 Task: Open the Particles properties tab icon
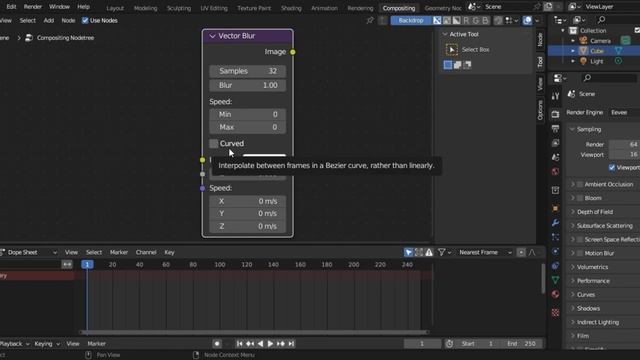(x=555, y=237)
